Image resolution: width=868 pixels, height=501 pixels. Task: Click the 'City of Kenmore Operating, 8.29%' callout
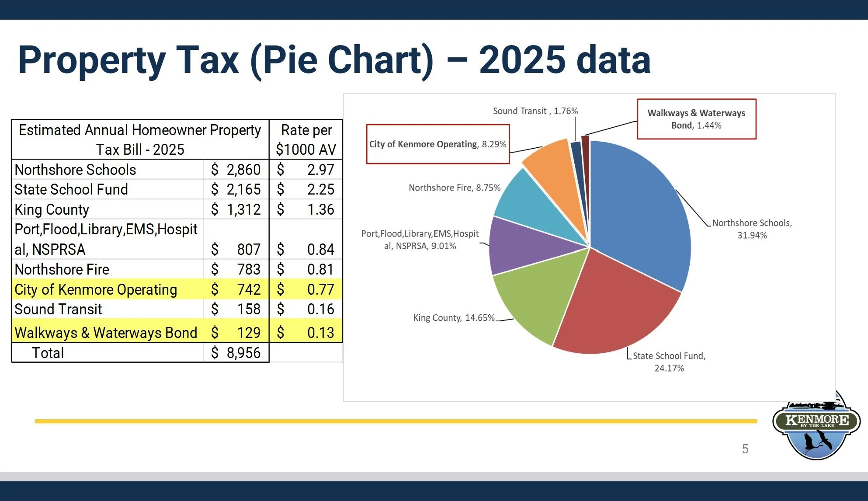point(438,144)
